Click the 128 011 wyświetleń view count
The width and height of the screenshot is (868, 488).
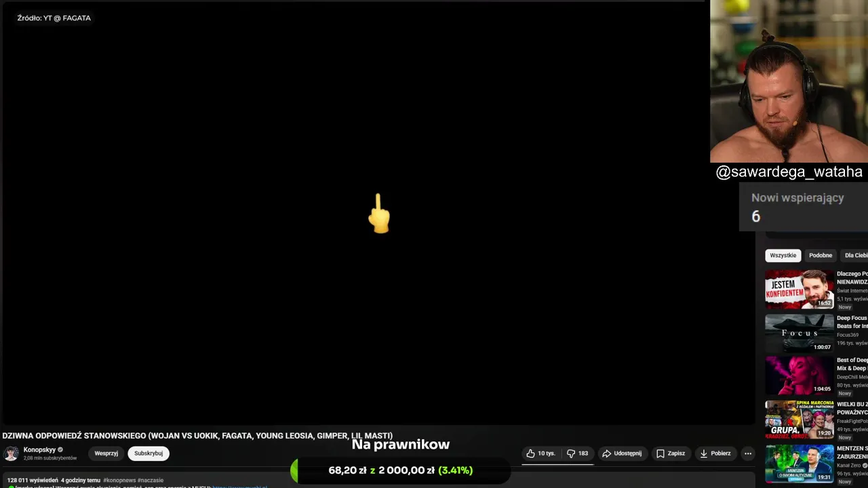pos(33,481)
